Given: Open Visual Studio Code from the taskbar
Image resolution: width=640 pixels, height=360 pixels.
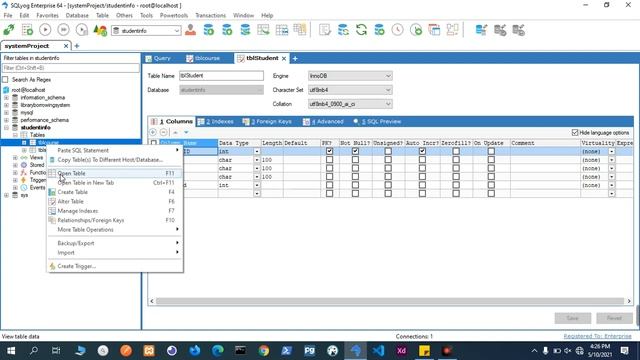Looking at the screenshot, I should (378, 351).
